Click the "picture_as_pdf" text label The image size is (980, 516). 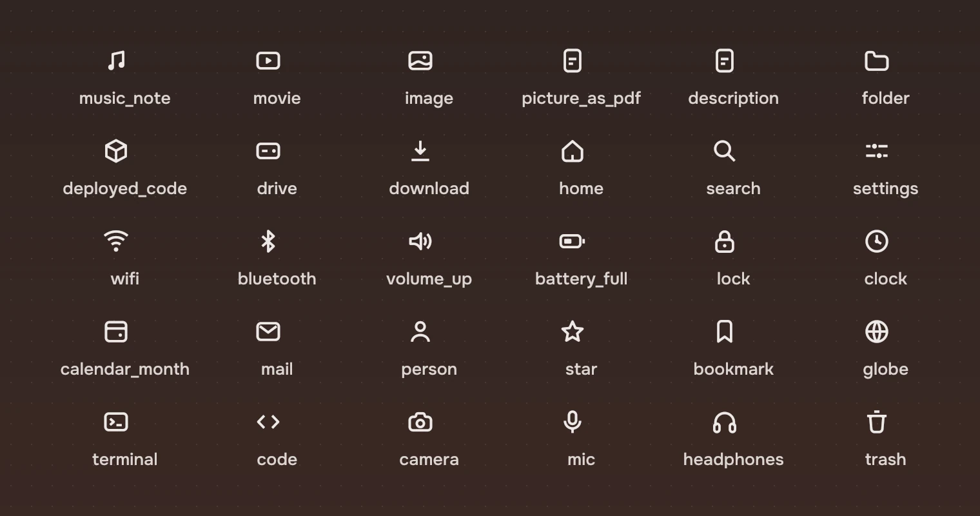tap(581, 99)
